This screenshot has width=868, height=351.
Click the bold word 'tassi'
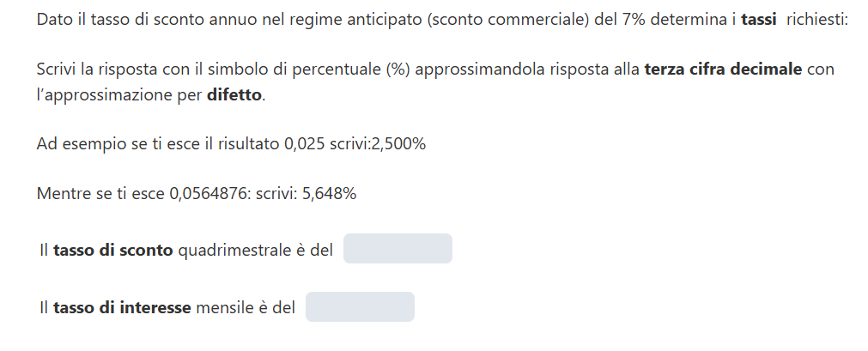click(760, 19)
